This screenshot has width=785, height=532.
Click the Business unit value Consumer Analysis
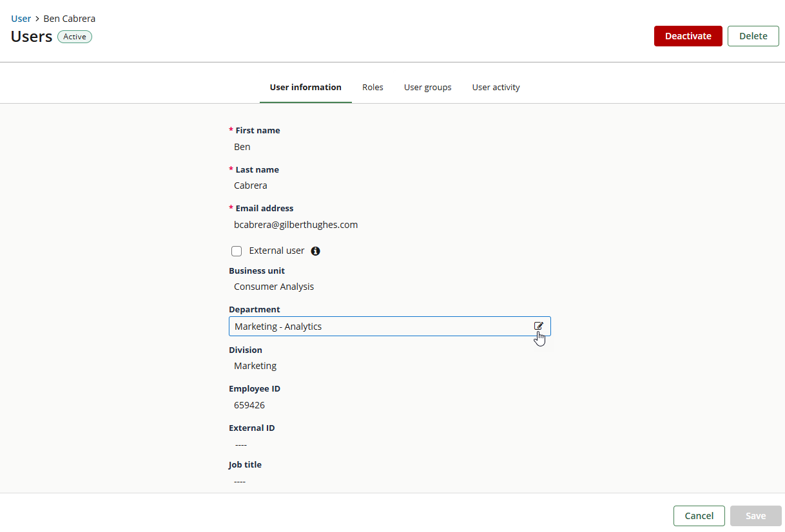[x=274, y=287]
